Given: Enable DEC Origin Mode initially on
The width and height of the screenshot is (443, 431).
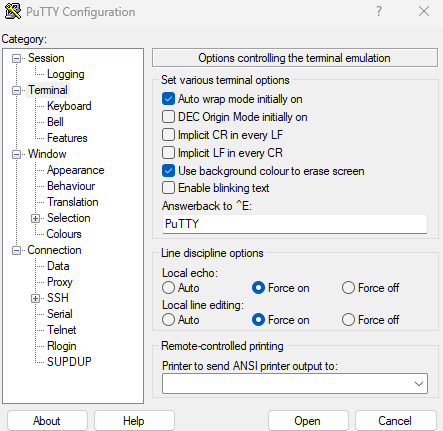Looking at the screenshot, I should (x=168, y=117).
